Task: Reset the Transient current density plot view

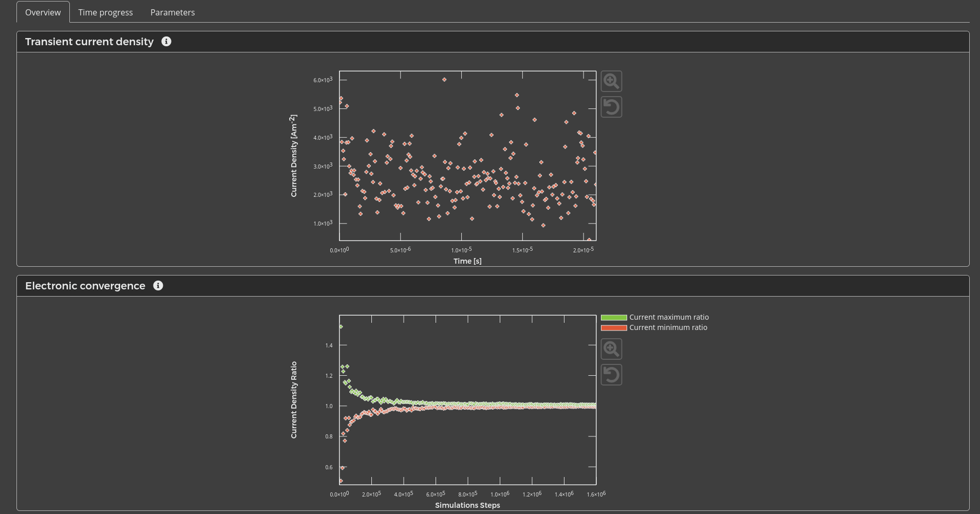Action: click(611, 107)
